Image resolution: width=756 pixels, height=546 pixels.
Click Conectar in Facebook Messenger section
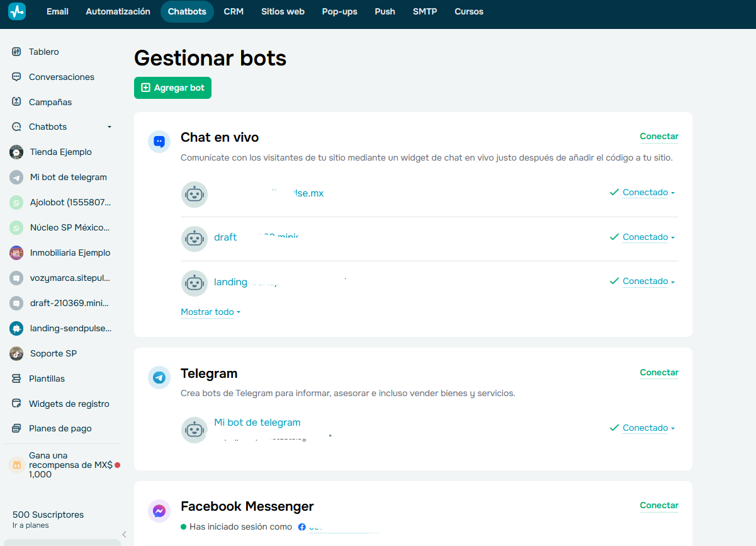pyautogui.click(x=659, y=505)
